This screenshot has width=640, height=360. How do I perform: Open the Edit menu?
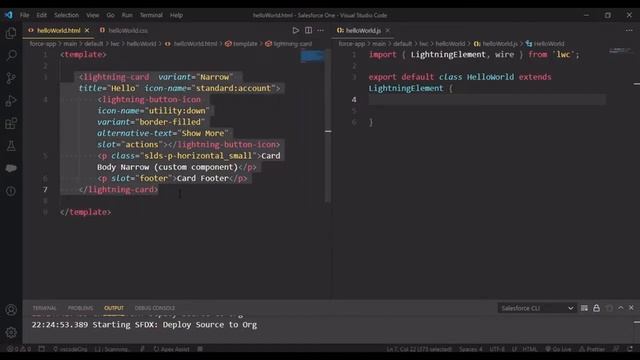click(42, 15)
